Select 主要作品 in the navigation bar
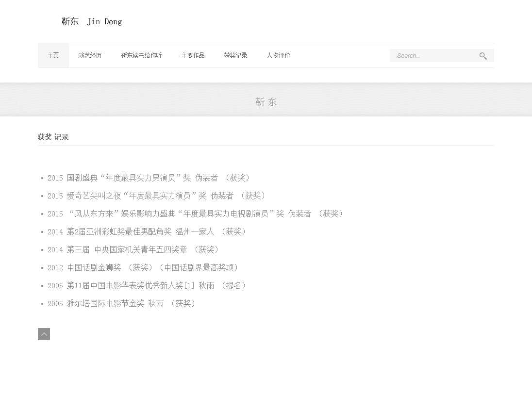This screenshot has width=532, height=412. [193, 56]
